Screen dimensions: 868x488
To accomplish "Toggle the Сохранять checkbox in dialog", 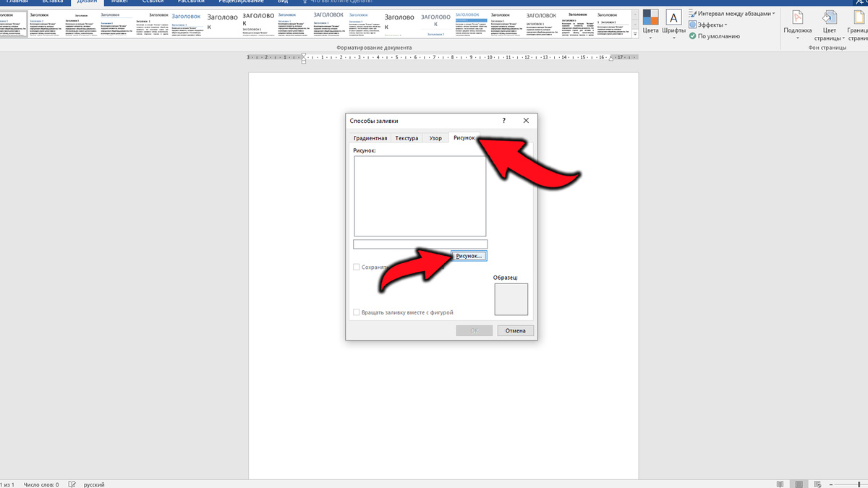I will tap(356, 267).
